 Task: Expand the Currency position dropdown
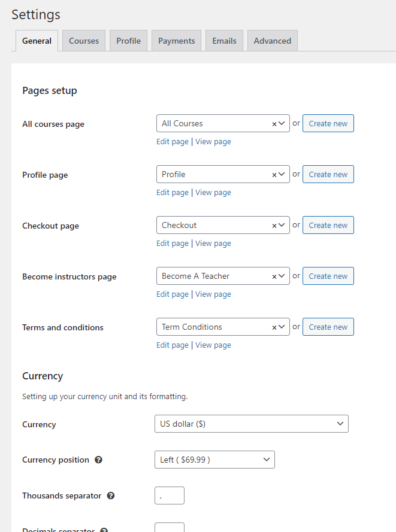(214, 460)
